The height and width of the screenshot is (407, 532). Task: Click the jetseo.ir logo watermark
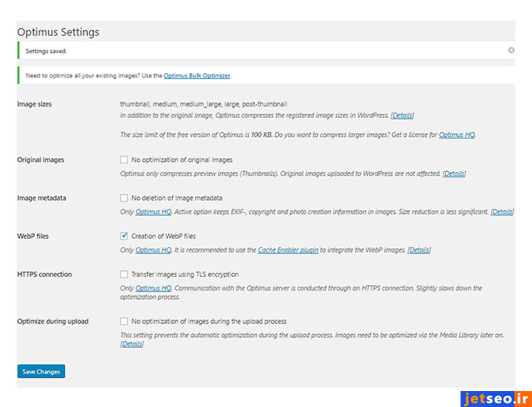tap(494, 398)
